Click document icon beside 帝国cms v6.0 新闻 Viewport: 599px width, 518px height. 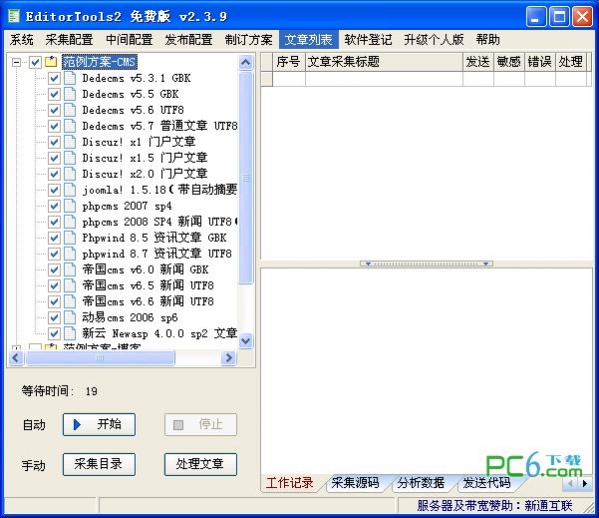pos(70,270)
